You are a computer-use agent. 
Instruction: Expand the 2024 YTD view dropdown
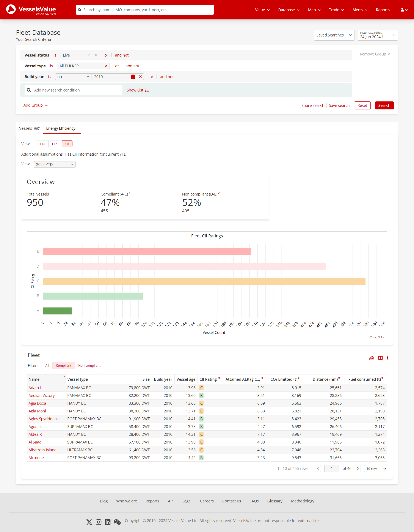[55, 164]
